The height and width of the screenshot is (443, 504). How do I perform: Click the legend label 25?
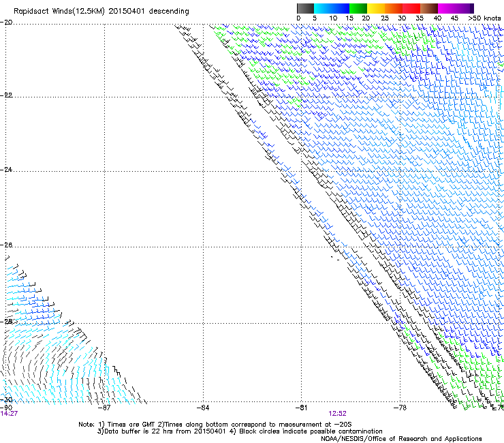(x=384, y=18)
